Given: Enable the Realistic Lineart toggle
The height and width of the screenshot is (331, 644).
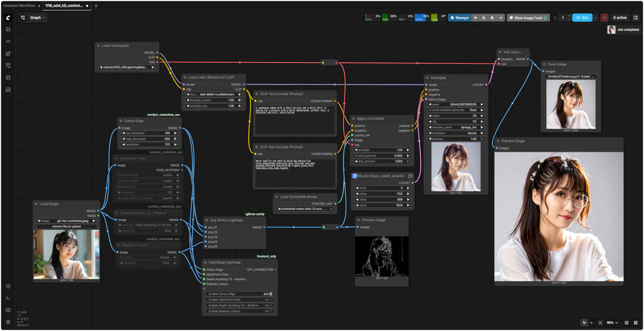Looking at the screenshot, I should click(x=270, y=311).
